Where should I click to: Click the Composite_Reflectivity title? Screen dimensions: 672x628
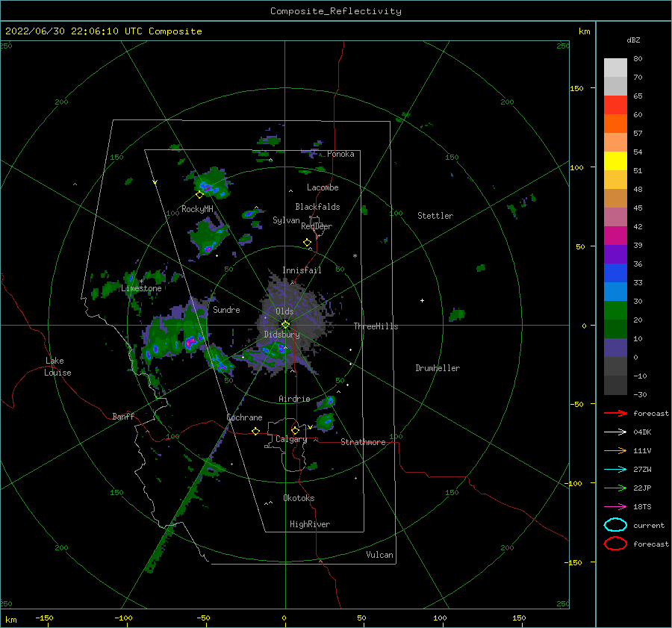pyautogui.click(x=336, y=11)
